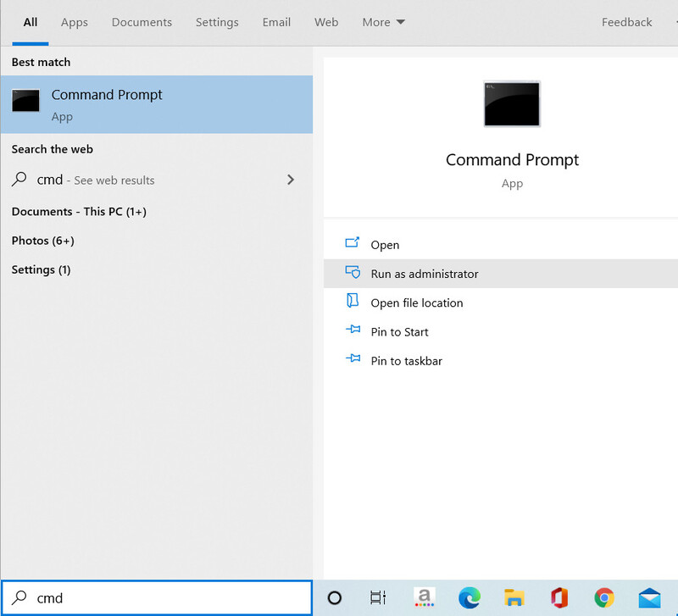Open the Mail app from taskbar
This screenshot has width=678, height=616.
[649, 598]
